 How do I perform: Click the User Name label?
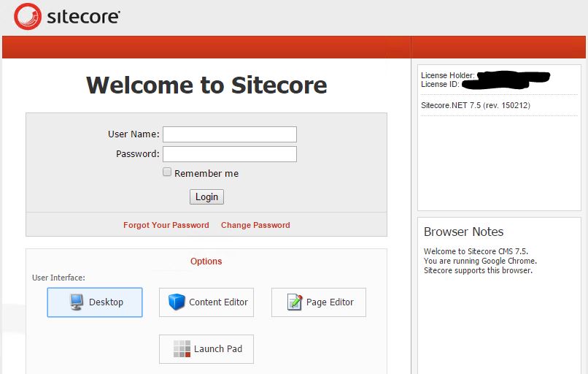(x=134, y=134)
